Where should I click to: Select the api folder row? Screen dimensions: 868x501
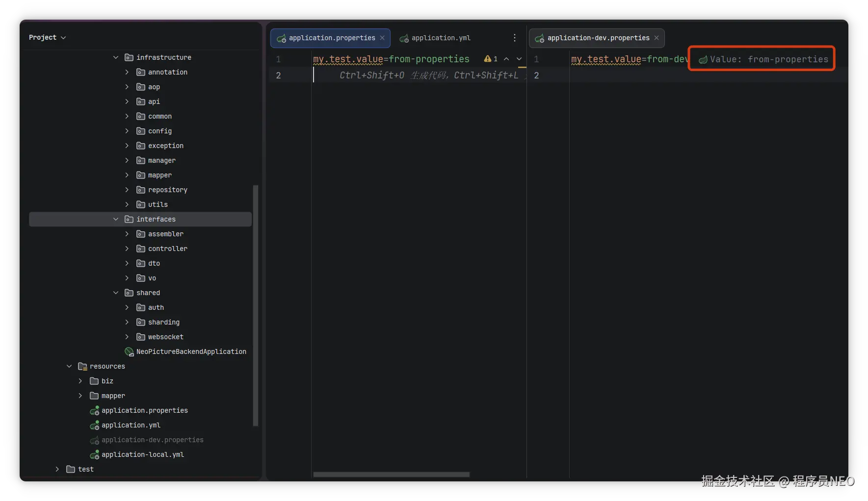140,101
